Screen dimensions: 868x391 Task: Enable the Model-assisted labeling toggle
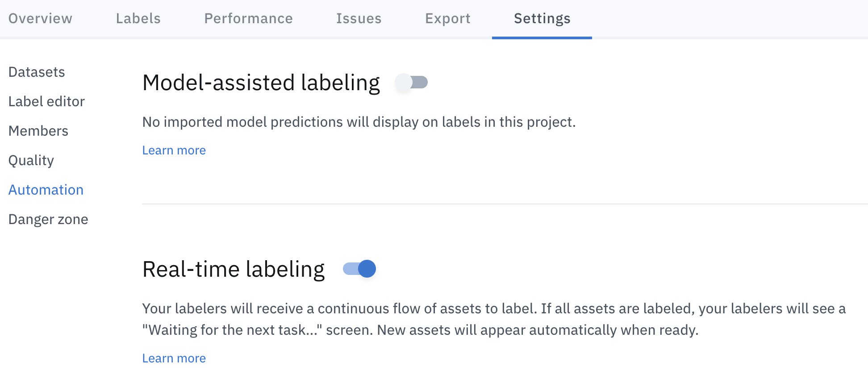pyautogui.click(x=411, y=83)
